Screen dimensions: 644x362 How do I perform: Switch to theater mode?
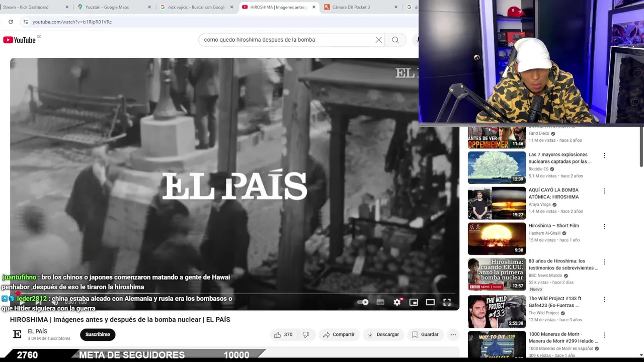pyautogui.click(x=430, y=302)
